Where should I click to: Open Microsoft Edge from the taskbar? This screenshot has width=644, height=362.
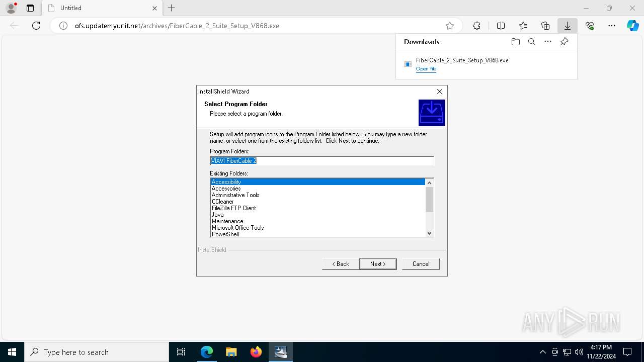[x=207, y=352]
